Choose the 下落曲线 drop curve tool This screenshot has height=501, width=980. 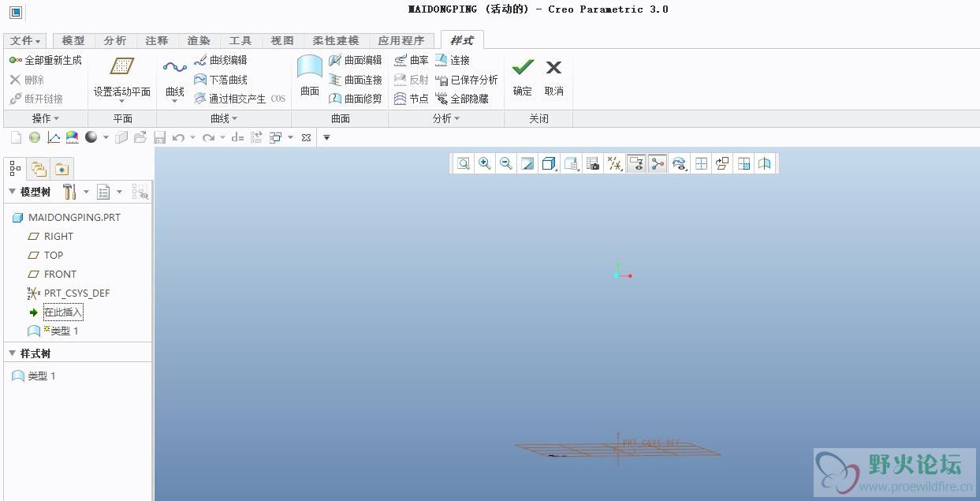click(220, 80)
